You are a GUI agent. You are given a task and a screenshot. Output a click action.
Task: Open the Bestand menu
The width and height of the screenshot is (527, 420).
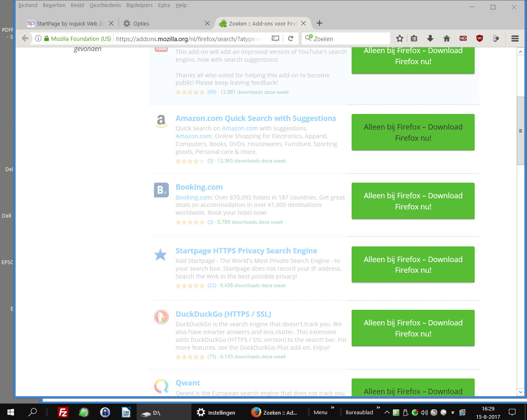28,5
